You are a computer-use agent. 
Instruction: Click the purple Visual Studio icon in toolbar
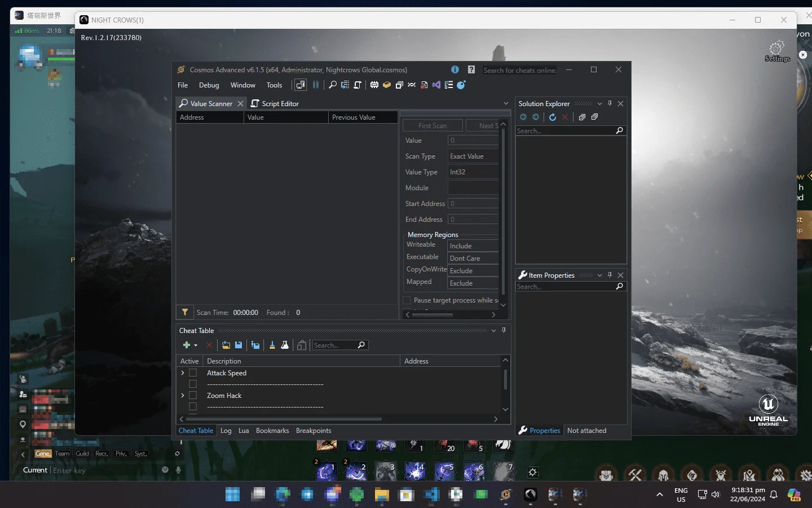pyautogui.click(x=436, y=85)
